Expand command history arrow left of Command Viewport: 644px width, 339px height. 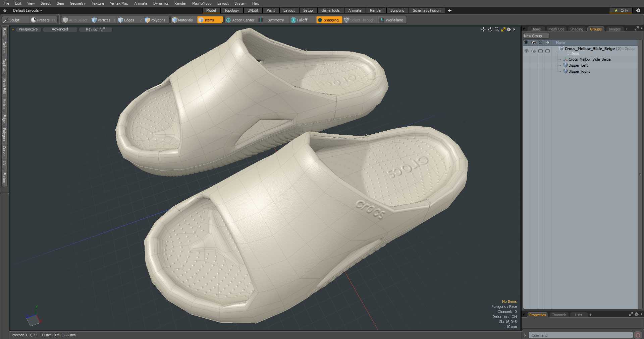click(525, 335)
